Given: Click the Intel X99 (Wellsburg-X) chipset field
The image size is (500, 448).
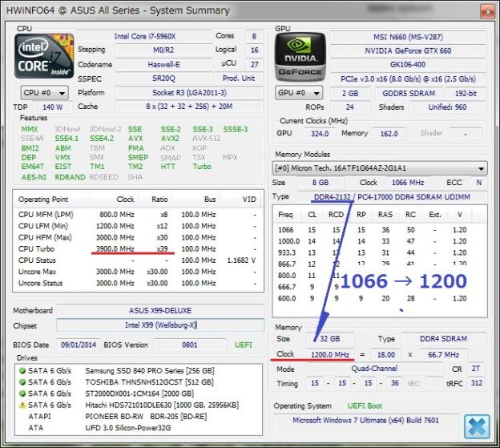Looking at the screenshot, I should 160,325.
